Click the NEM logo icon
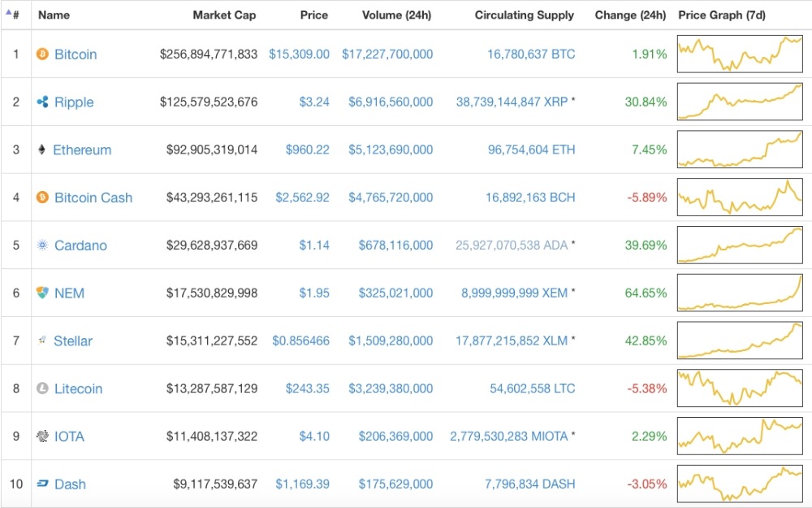812x508 pixels. pos(42,293)
